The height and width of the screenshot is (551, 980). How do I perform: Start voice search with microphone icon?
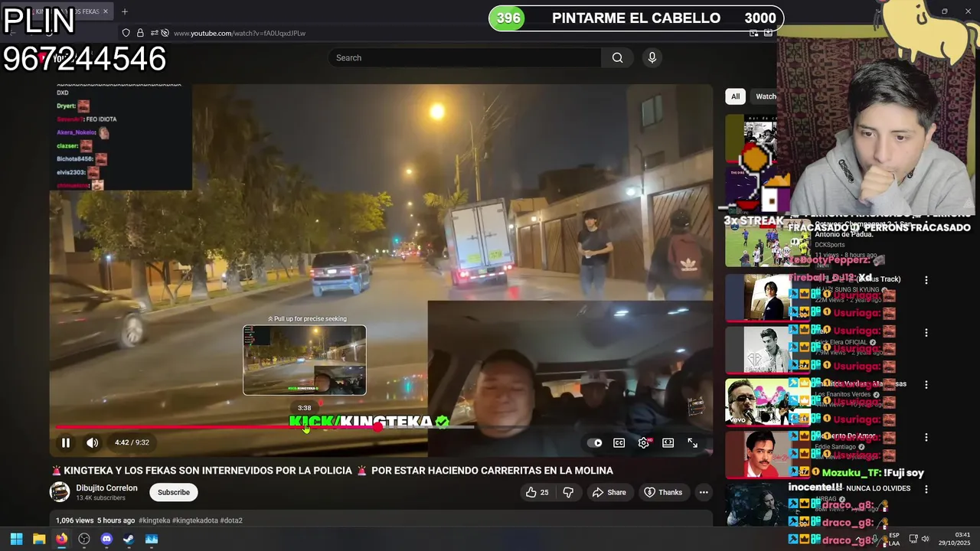(652, 57)
